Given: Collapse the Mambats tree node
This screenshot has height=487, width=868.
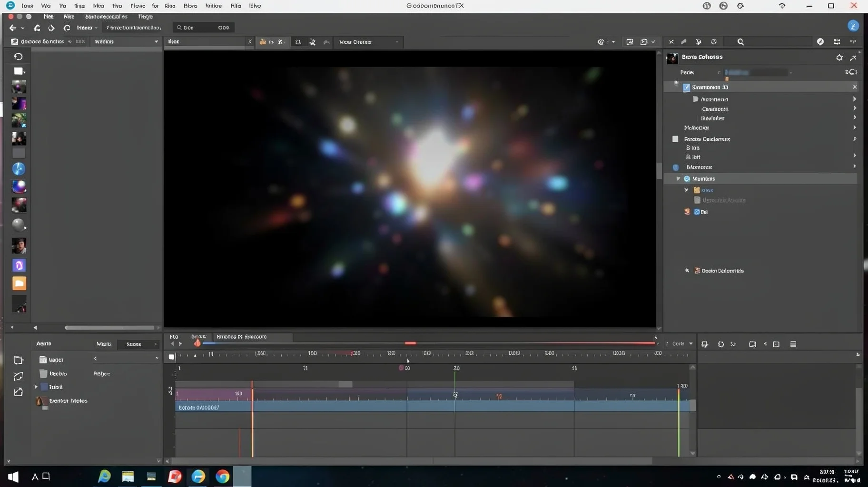Looking at the screenshot, I should pyautogui.click(x=678, y=179).
